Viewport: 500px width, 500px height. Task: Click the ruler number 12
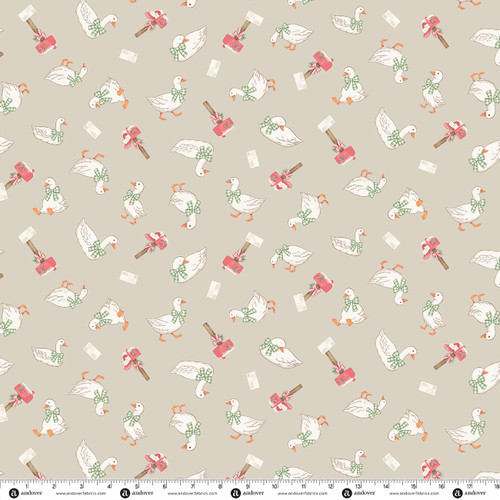click(x=331, y=487)
